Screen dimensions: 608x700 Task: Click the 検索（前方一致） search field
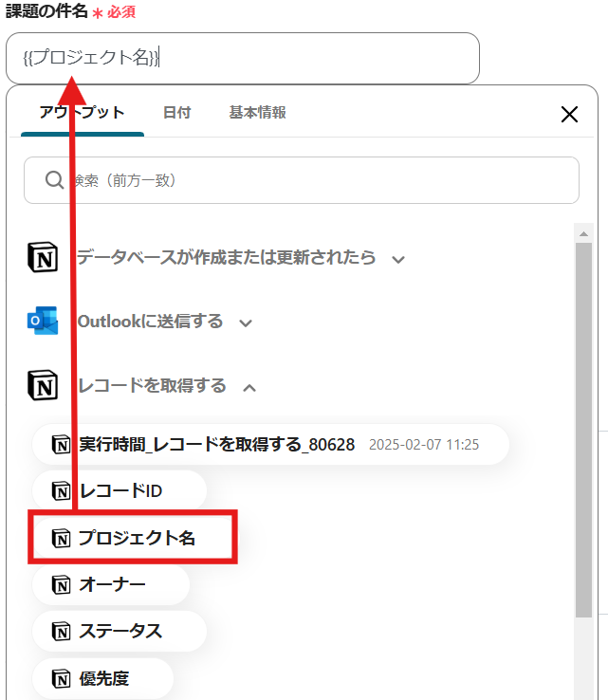coord(302,180)
